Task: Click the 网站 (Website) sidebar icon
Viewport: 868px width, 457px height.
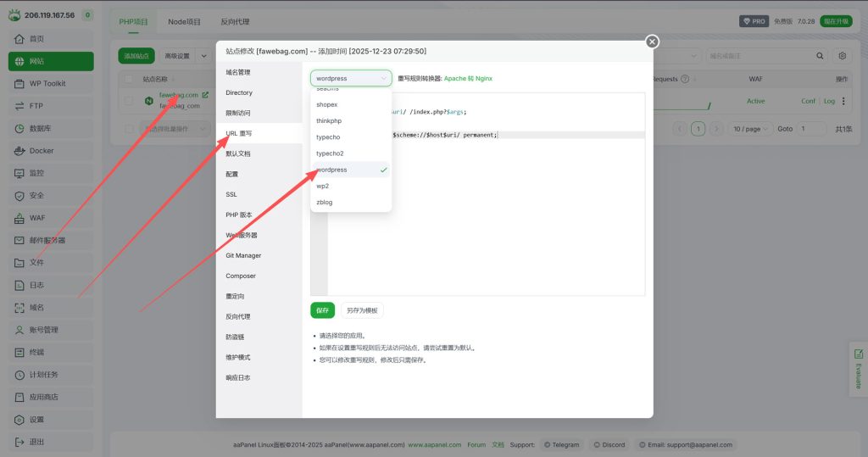Action: (19, 61)
